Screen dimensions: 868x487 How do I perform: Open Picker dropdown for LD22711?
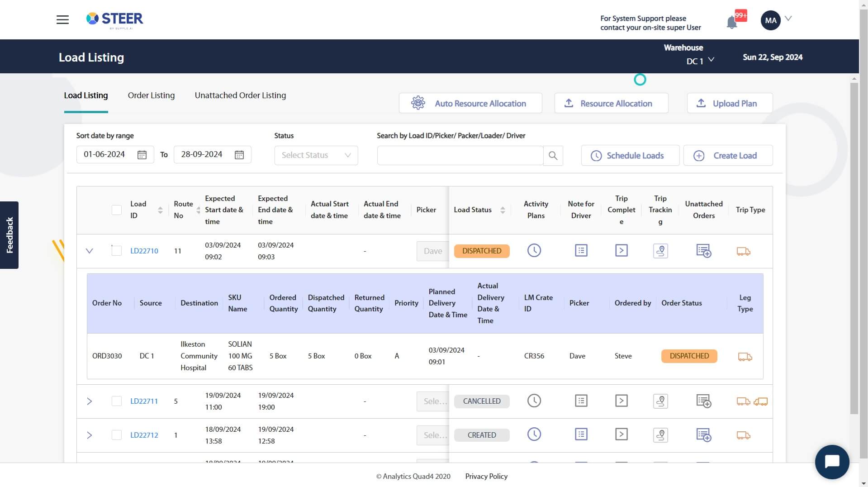tap(433, 401)
